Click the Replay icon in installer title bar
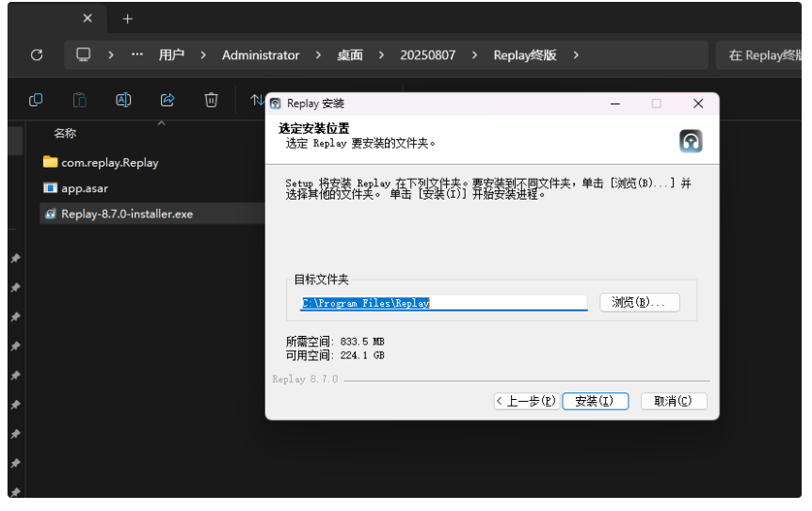Image resolution: width=812 pixels, height=511 pixels. [276, 104]
